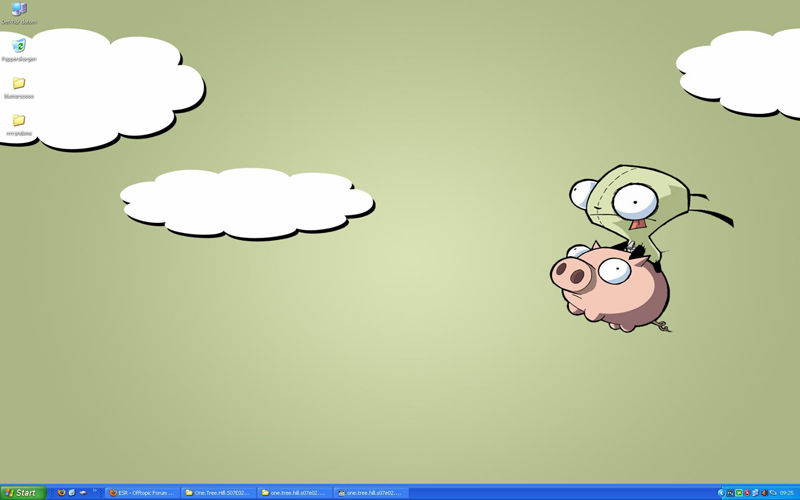Switch to ESR - Offtopic Forum Firefox window
The height and width of the screenshot is (500, 800).
142,493
